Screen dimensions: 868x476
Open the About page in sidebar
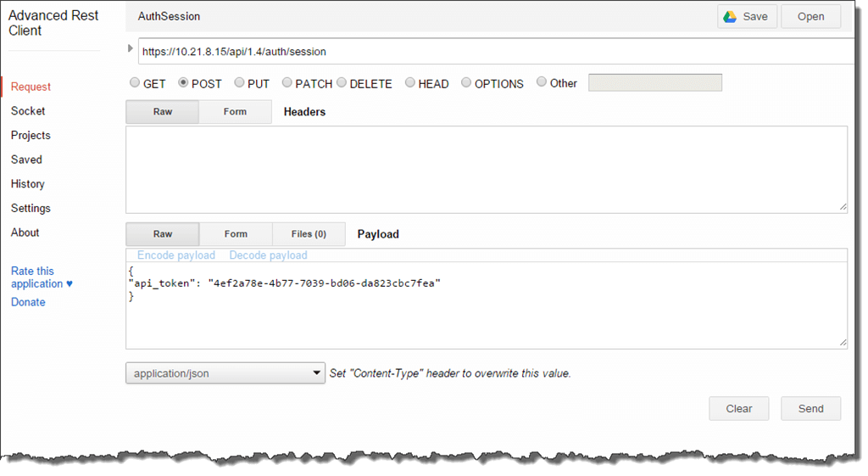25,232
